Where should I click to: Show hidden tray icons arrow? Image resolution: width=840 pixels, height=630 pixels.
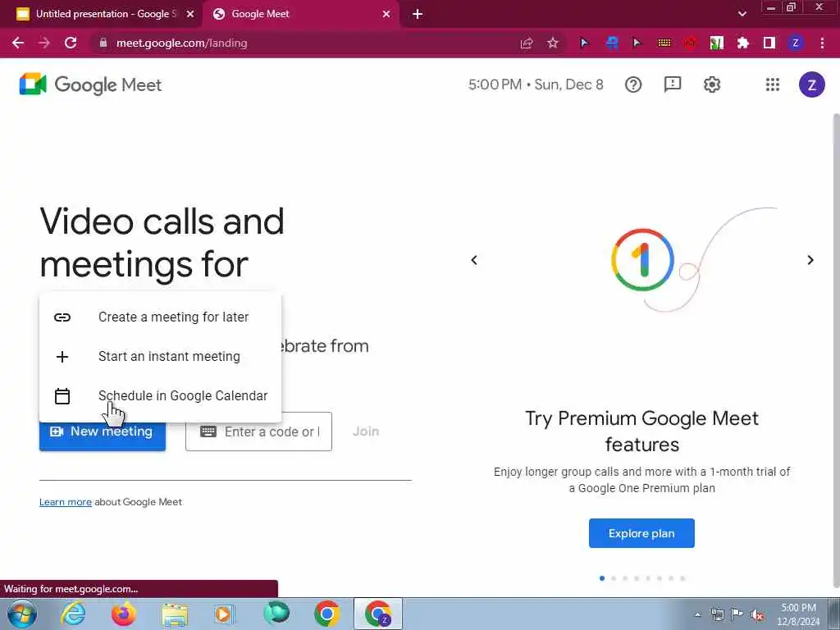(697, 615)
